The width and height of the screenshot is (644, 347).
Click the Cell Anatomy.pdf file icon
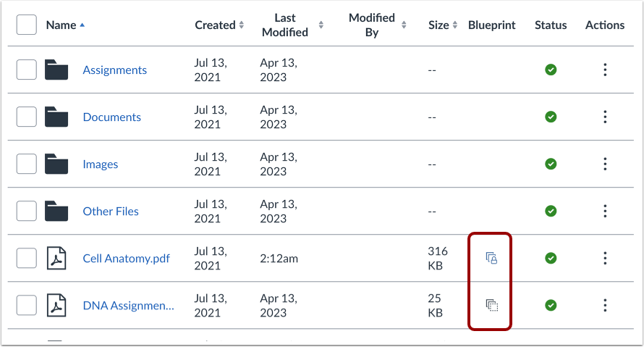56,258
